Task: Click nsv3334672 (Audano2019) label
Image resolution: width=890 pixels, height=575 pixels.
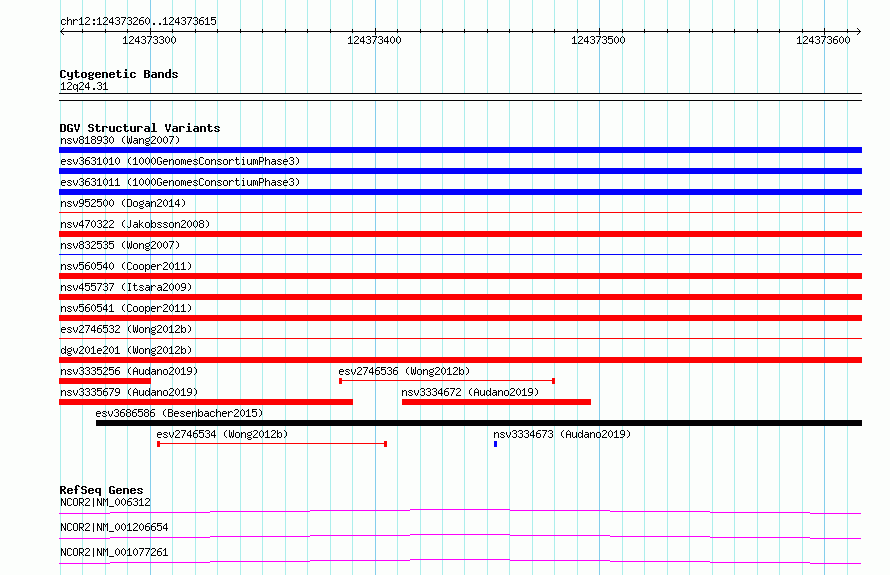Action: point(470,392)
